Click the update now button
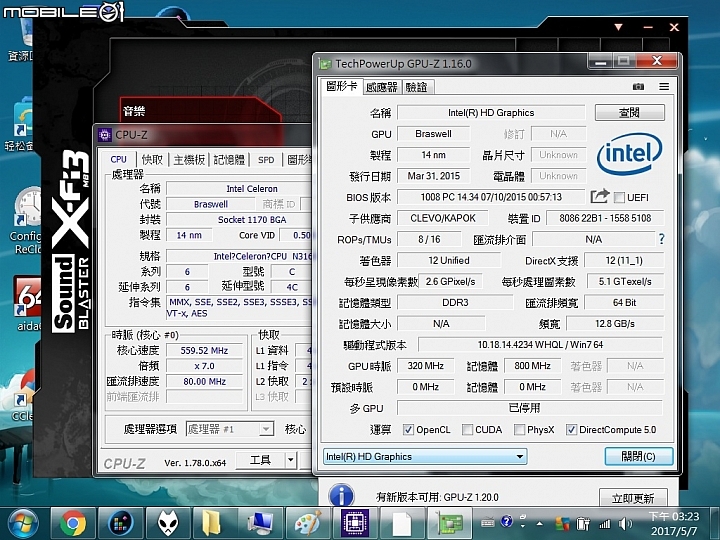 pos(633,498)
